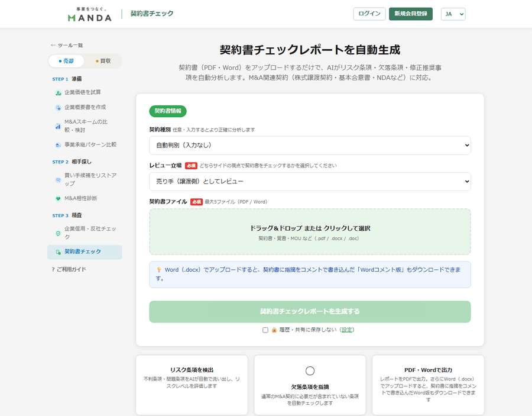This screenshot has height=416, width=532.
Task: Open the JA language selector
Action: (453, 14)
